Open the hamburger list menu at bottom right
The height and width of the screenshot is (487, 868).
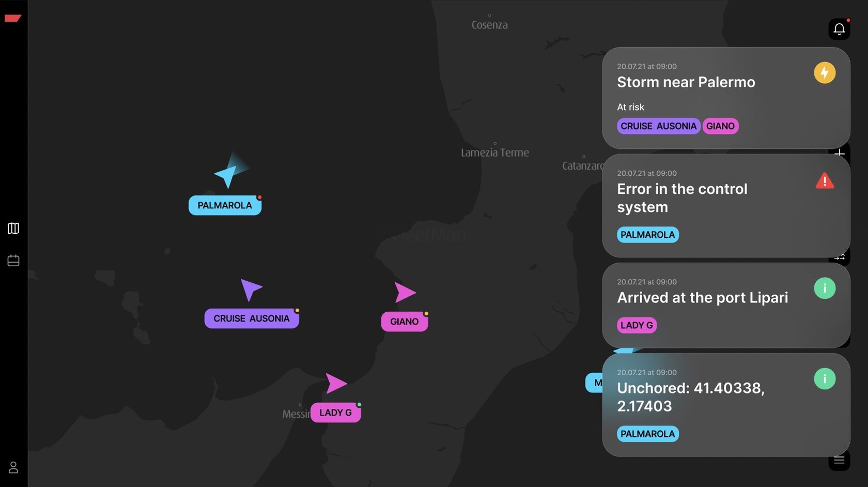coord(839,459)
